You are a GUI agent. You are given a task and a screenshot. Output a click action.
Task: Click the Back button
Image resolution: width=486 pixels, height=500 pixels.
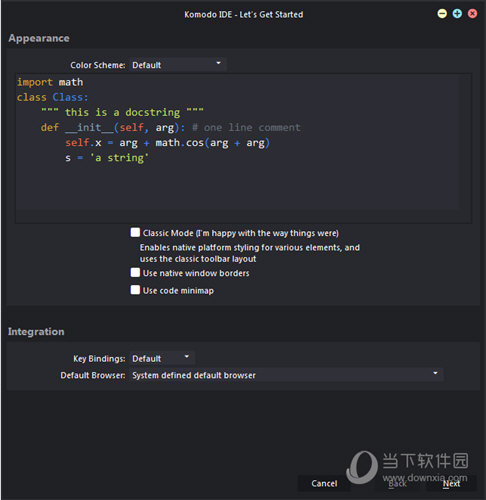coord(397,483)
